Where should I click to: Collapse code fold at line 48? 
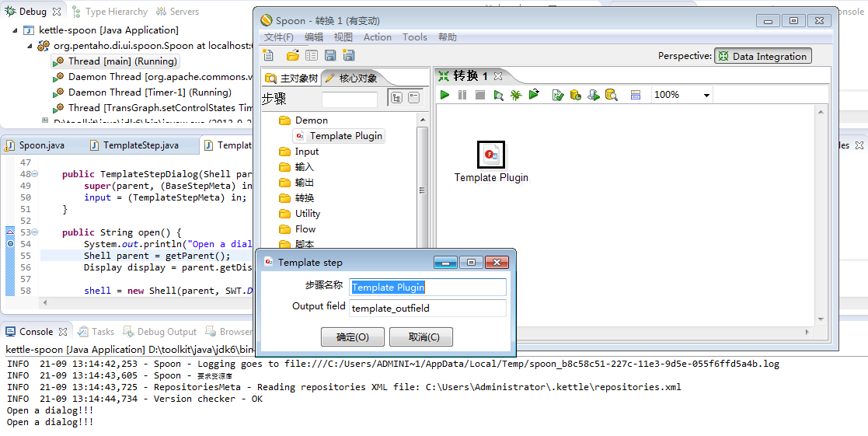point(35,174)
